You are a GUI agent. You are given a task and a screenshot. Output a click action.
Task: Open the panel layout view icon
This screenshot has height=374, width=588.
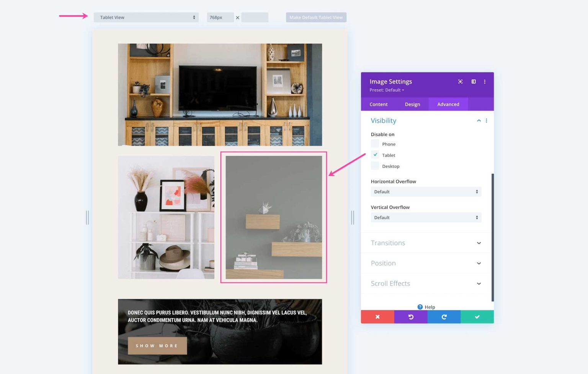coord(473,81)
